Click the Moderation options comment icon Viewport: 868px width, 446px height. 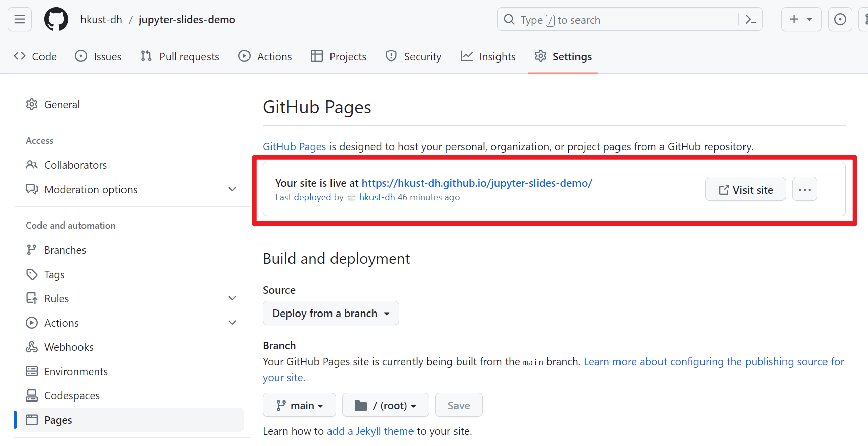(32, 189)
